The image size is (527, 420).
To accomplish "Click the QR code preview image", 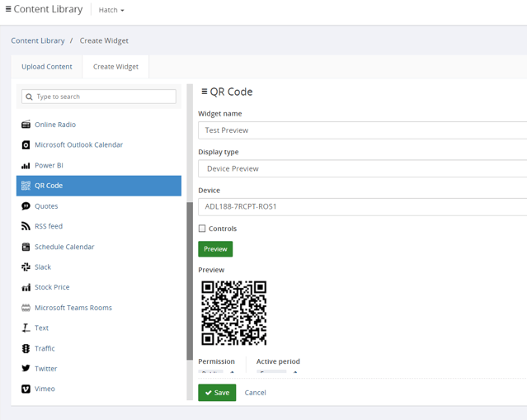I will 234,314.
